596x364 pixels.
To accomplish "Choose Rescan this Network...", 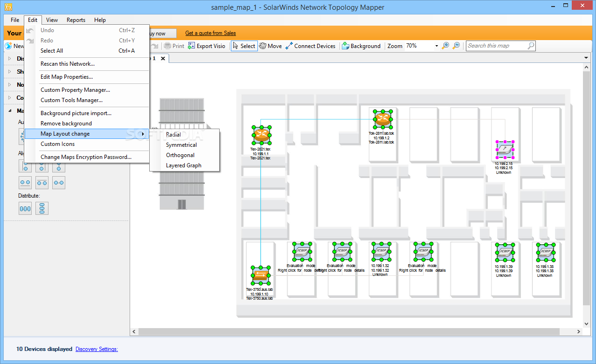I will click(88, 64).
